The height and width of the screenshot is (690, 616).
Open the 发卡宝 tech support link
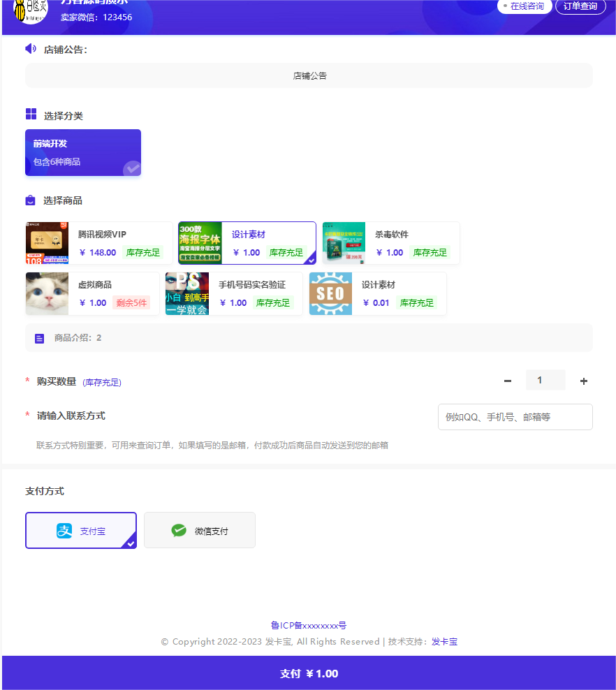point(444,642)
